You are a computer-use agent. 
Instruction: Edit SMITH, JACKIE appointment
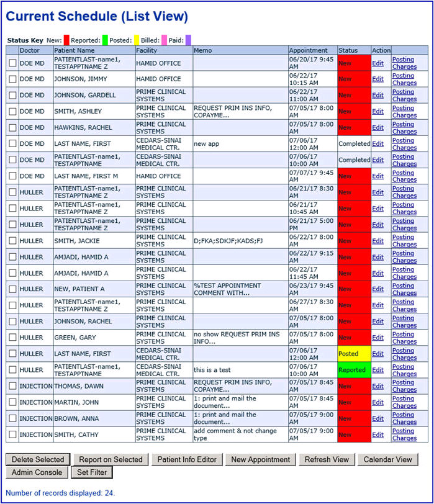[x=377, y=241]
